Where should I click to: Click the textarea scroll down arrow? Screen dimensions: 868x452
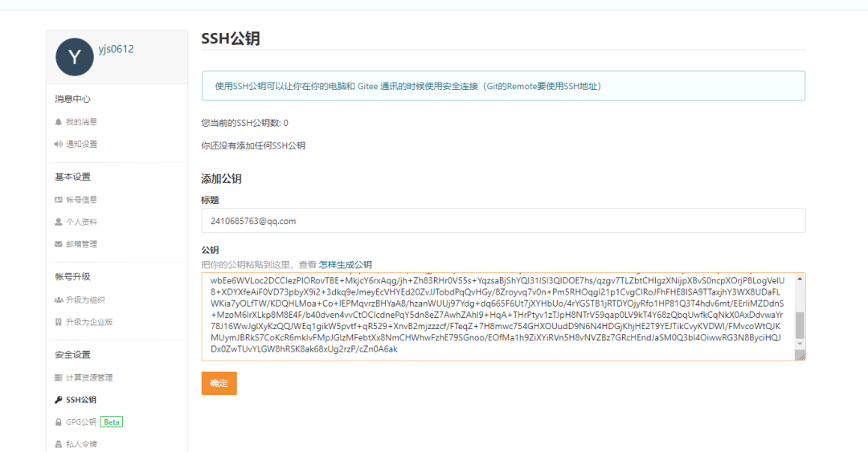pyautogui.click(x=800, y=344)
